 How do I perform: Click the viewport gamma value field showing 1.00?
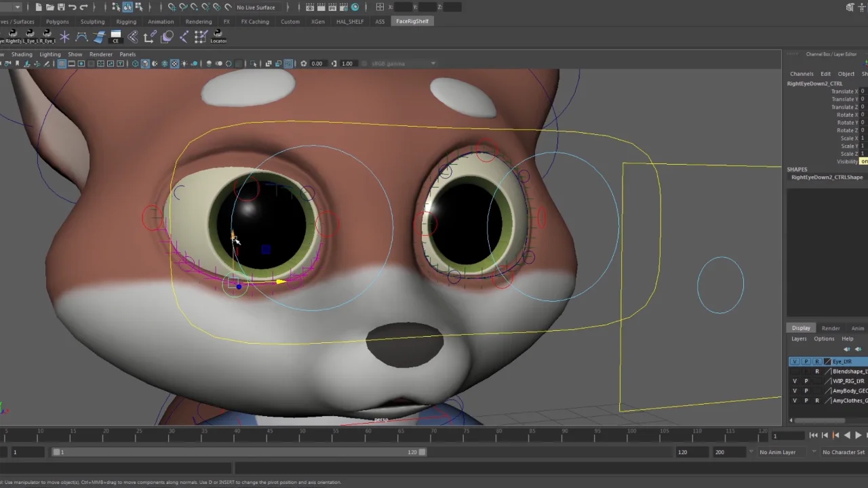tap(347, 64)
